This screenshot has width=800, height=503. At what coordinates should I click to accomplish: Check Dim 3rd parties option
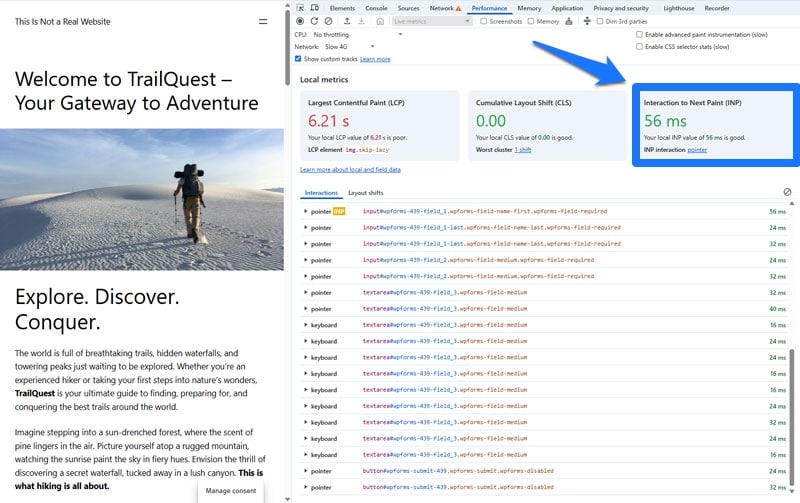(x=599, y=21)
